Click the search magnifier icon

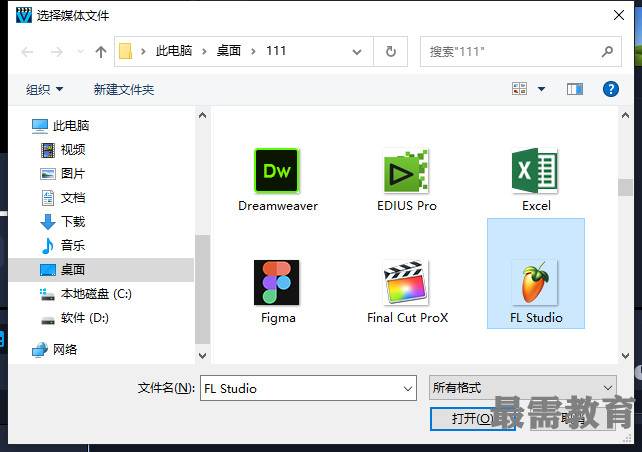point(607,52)
